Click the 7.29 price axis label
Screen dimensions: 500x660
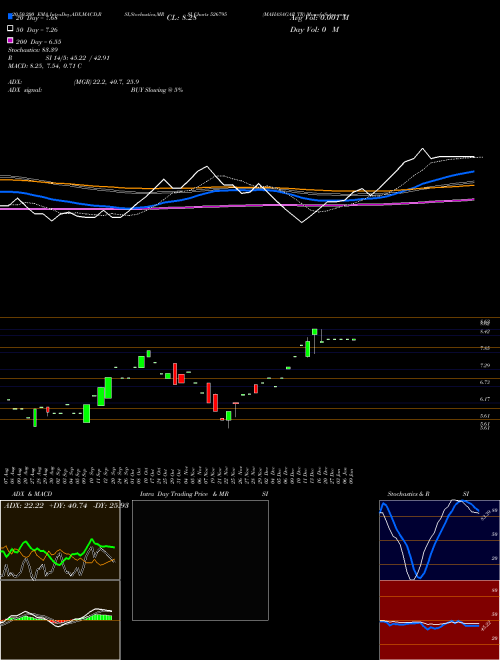click(485, 365)
